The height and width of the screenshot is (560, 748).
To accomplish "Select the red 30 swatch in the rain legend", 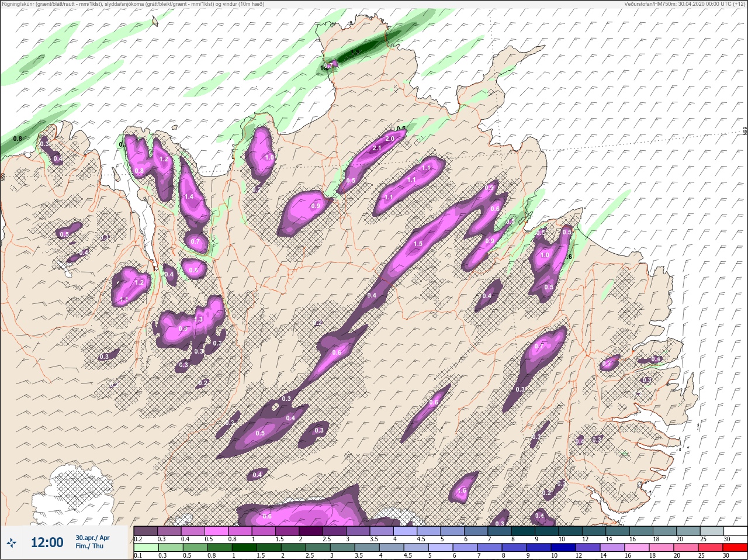I will 735,547.
